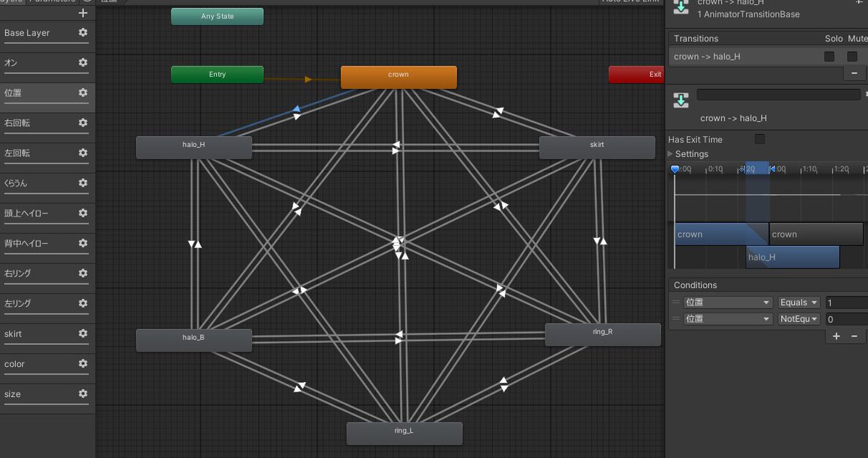The height and width of the screenshot is (458, 868).
Task: Add a new animator layer with plus
Action: pos(83,13)
